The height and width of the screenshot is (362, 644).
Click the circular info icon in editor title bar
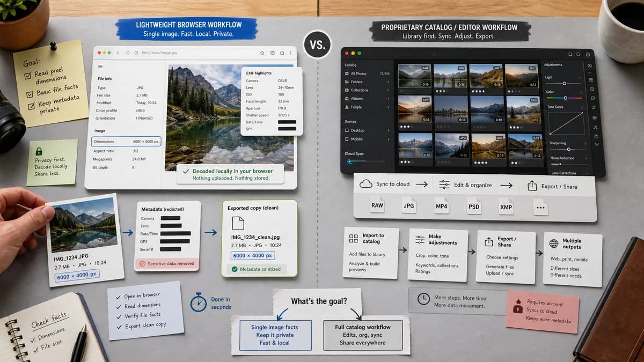[x=588, y=54]
